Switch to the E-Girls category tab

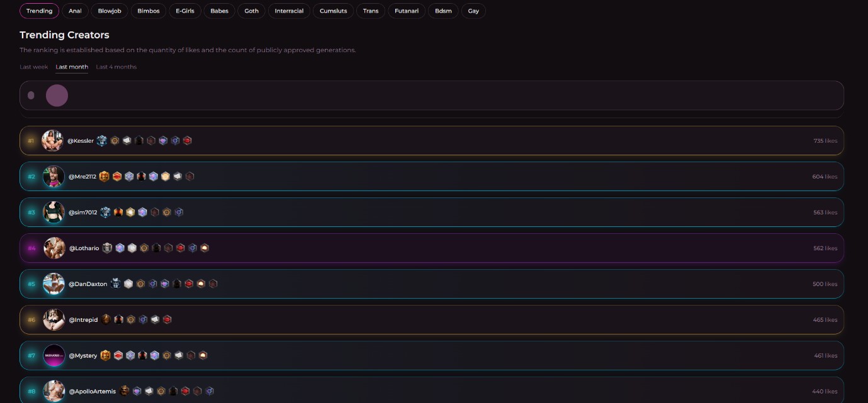pos(185,11)
